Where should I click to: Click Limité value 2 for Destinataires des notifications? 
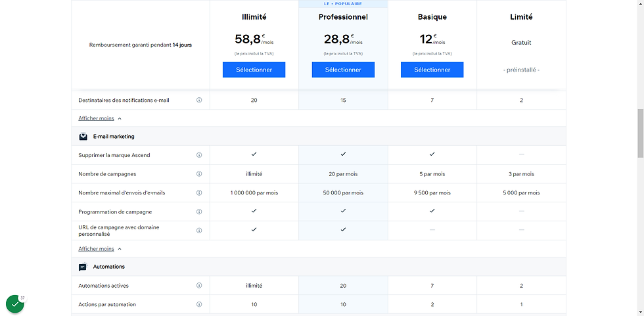(x=521, y=100)
